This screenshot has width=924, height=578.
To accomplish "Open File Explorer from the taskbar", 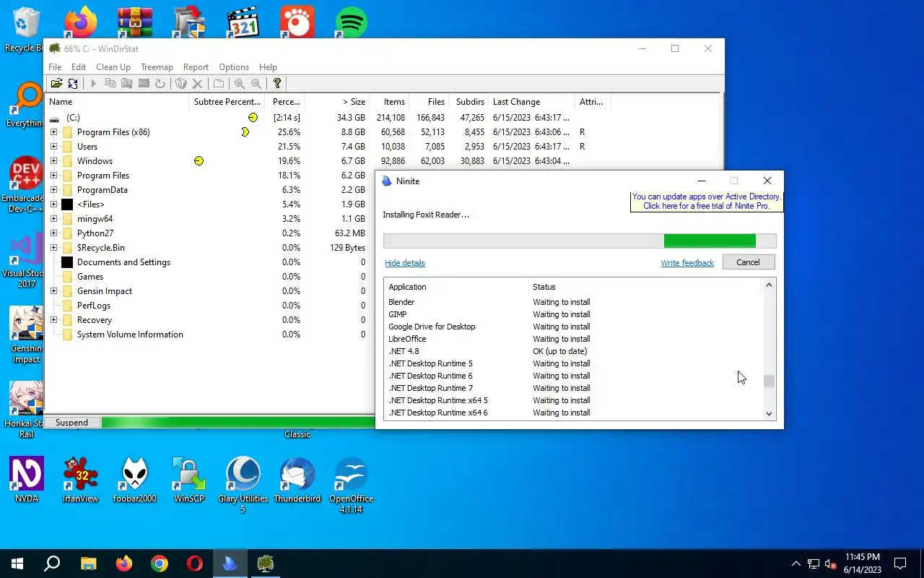I will pos(88,564).
